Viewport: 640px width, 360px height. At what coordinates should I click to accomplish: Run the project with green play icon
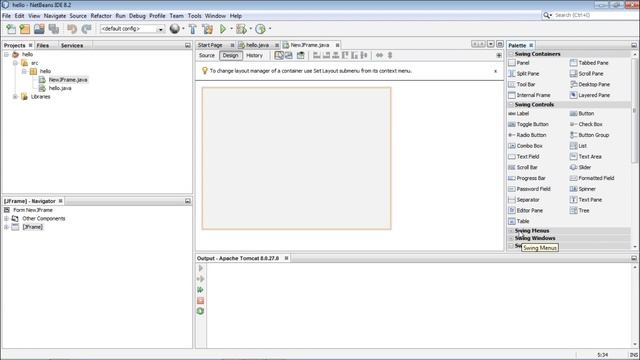(x=223, y=29)
